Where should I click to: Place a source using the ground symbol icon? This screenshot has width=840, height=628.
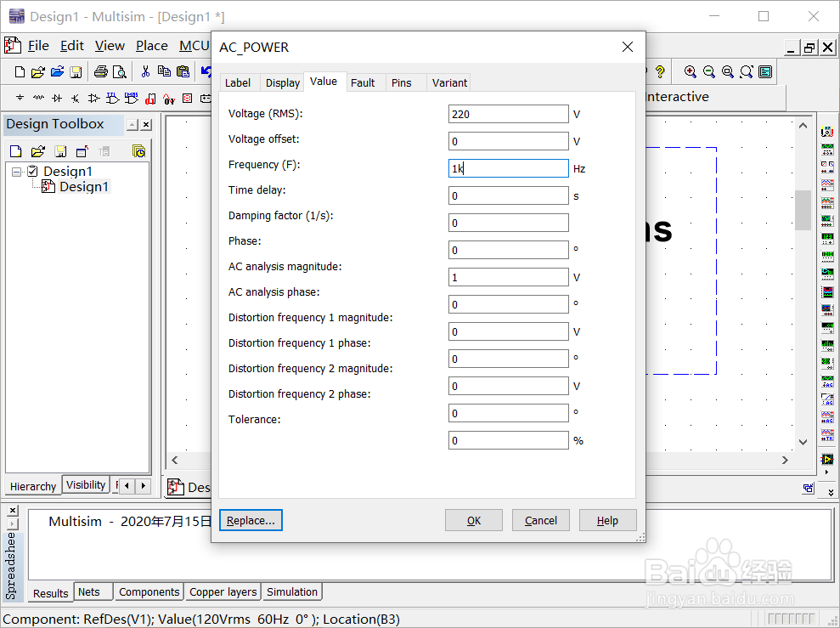tap(20, 98)
